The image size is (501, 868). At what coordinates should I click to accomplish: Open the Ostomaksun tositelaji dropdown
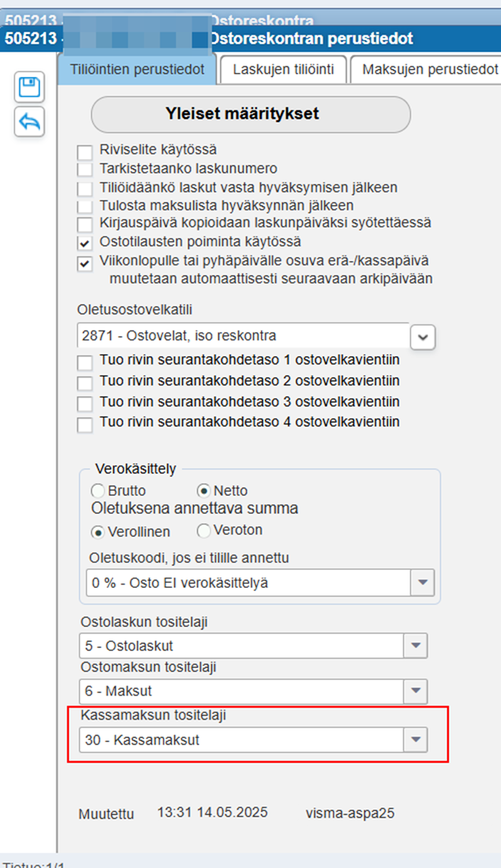(416, 691)
